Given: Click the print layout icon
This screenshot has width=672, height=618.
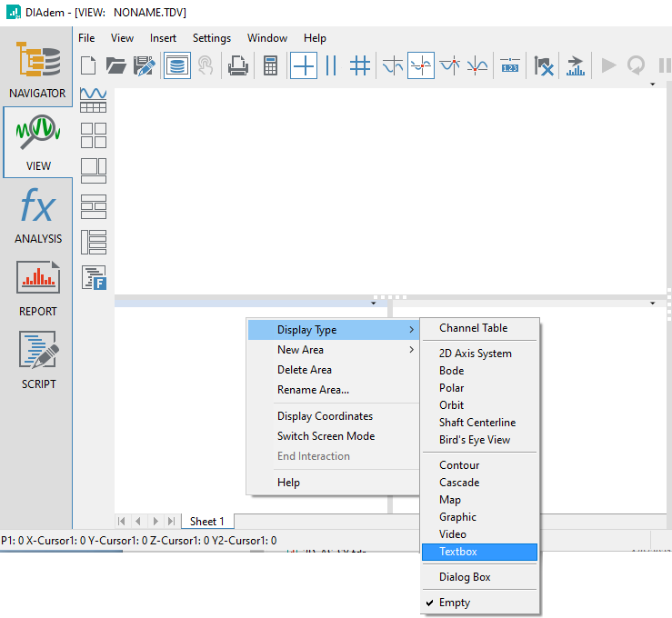Looking at the screenshot, I should 237,65.
